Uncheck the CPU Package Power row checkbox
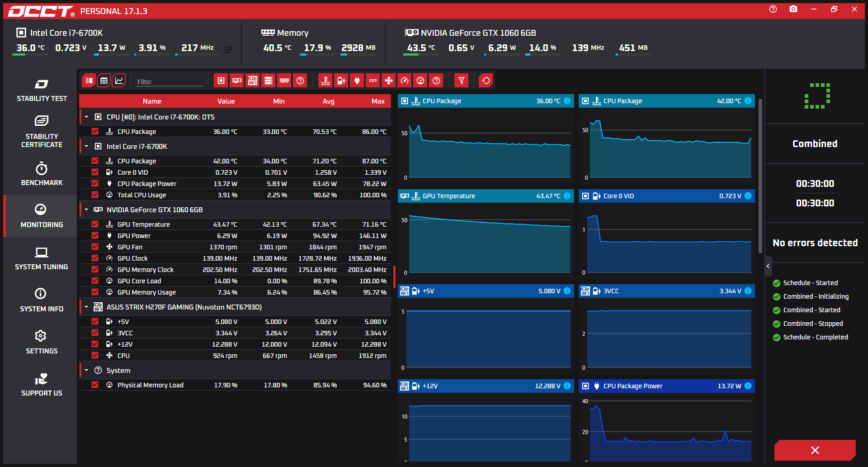 (95, 183)
